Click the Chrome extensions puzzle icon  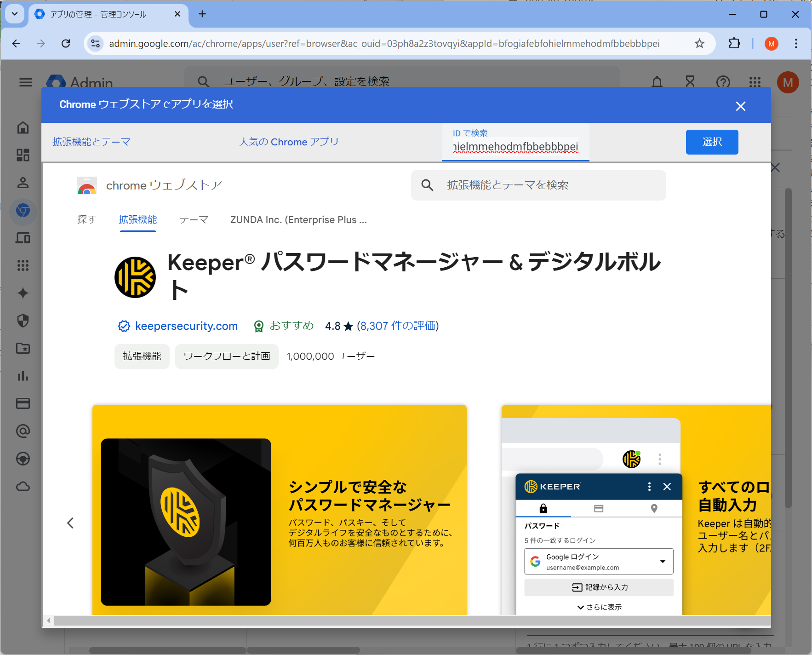pyautogui.click(x=735, y=43)
